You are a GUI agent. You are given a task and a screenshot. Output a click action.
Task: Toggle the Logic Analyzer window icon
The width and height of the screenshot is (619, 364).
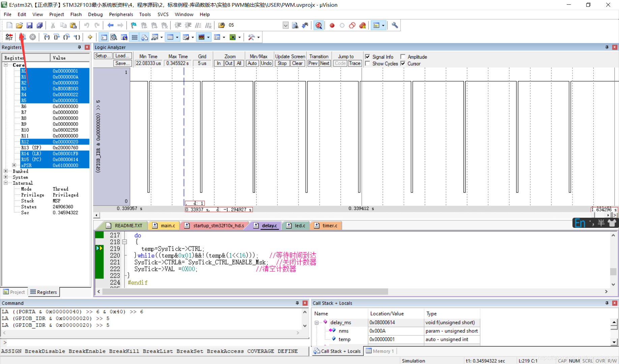[201, 37]
